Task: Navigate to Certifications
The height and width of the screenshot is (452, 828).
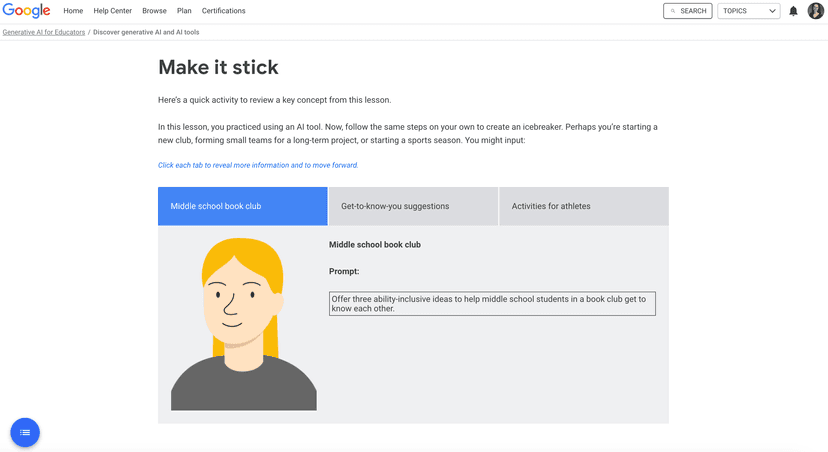Action: click(x=223, y=11)
